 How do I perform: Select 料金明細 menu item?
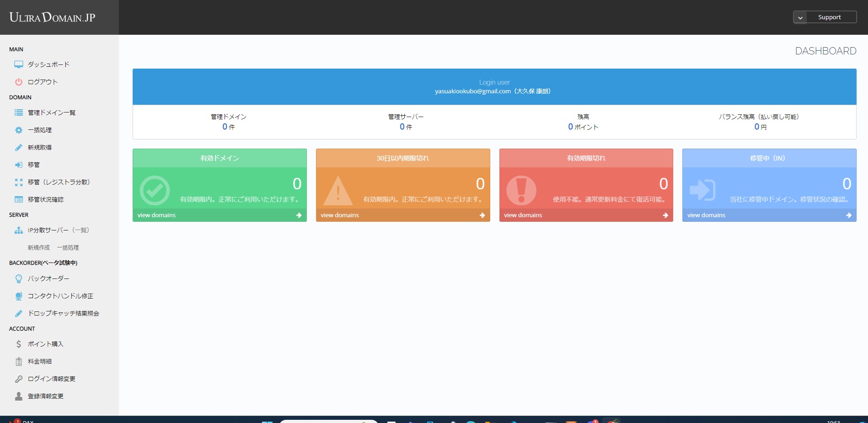tap(39, 361)
